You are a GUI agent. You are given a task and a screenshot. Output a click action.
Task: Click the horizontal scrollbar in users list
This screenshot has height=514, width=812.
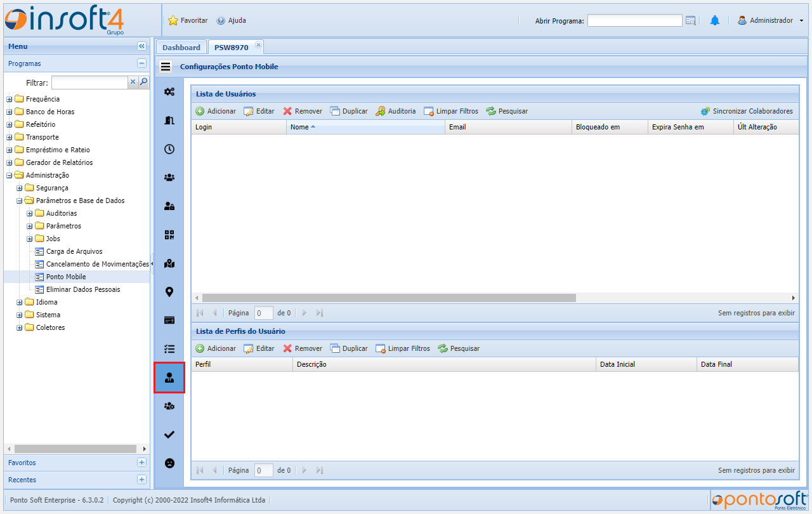[x=388, y=298]
